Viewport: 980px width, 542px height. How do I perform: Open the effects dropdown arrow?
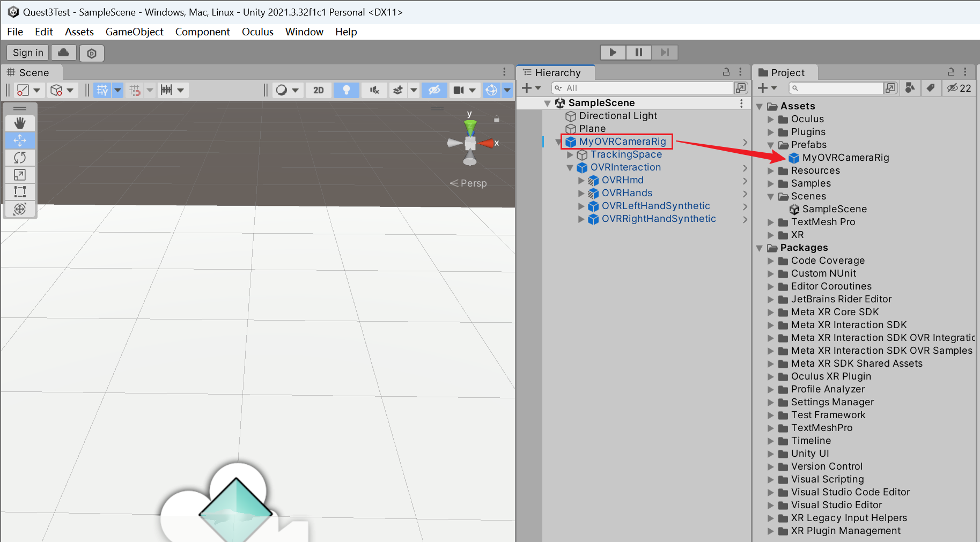pos(414,90)
